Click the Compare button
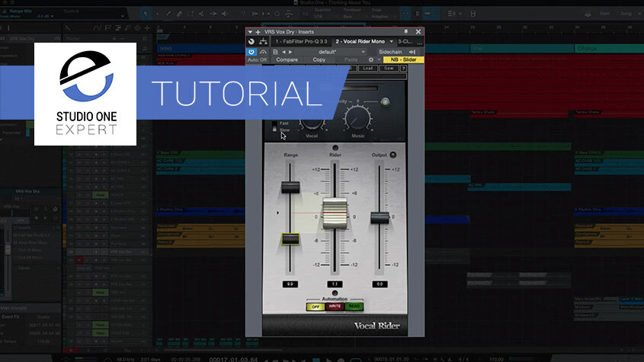 tap(287, 60)
